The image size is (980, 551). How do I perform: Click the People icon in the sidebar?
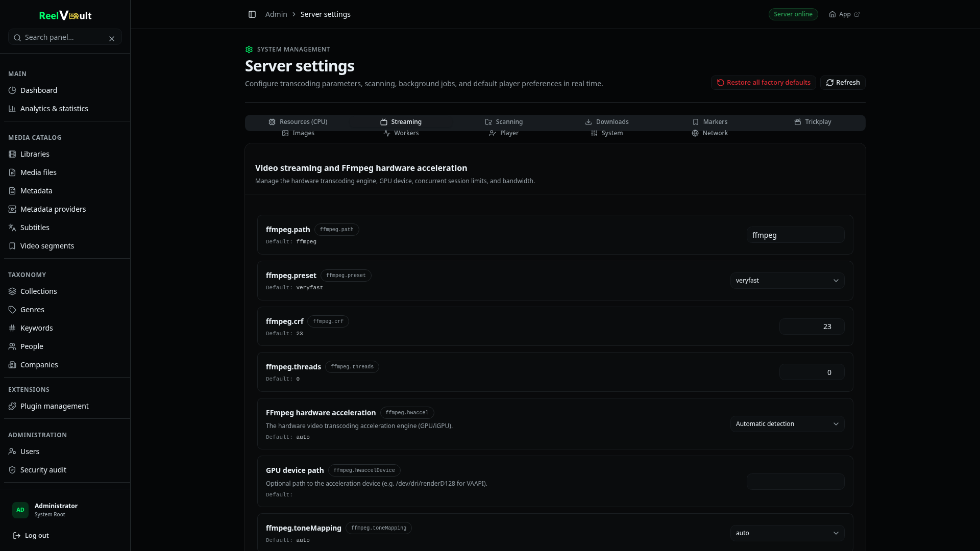click(12, 346)
